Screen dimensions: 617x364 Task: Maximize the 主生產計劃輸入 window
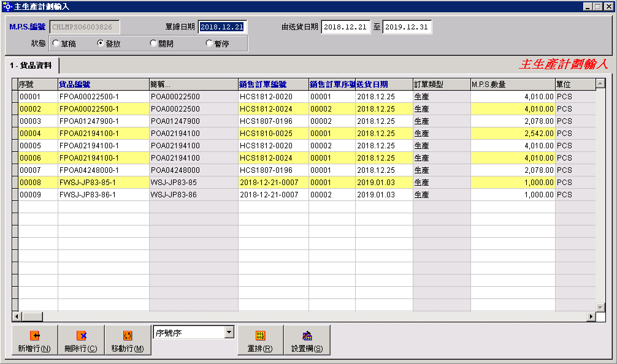click(x=598, y=7)
